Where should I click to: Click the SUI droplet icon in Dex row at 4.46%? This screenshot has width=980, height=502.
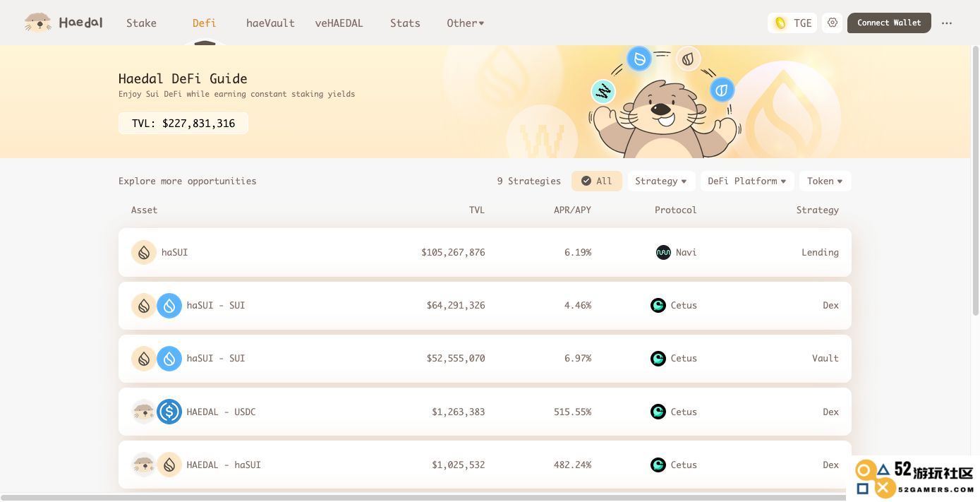click(169, 306)
